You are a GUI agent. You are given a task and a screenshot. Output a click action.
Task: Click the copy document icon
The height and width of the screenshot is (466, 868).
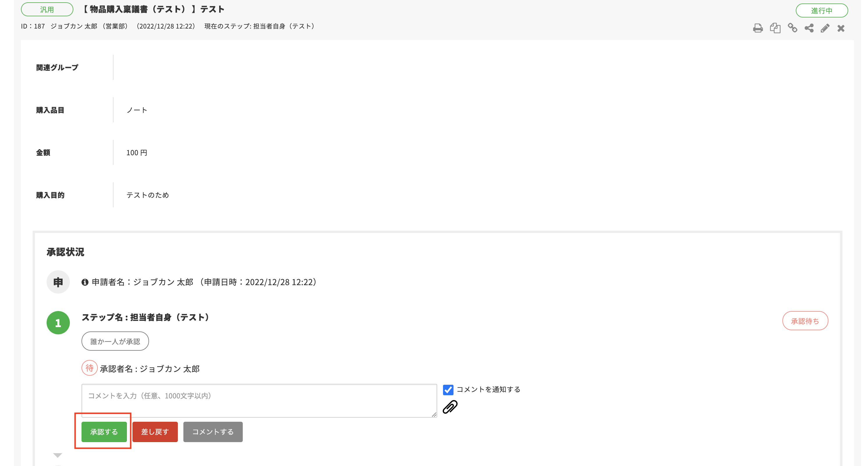[x=775, y=28]
